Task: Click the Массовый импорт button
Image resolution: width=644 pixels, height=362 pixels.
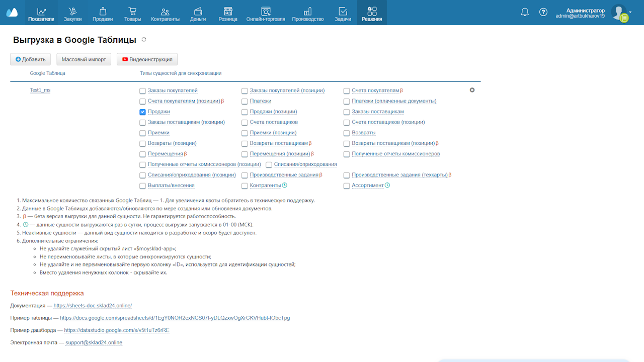Action: click(x=84, y=59)
